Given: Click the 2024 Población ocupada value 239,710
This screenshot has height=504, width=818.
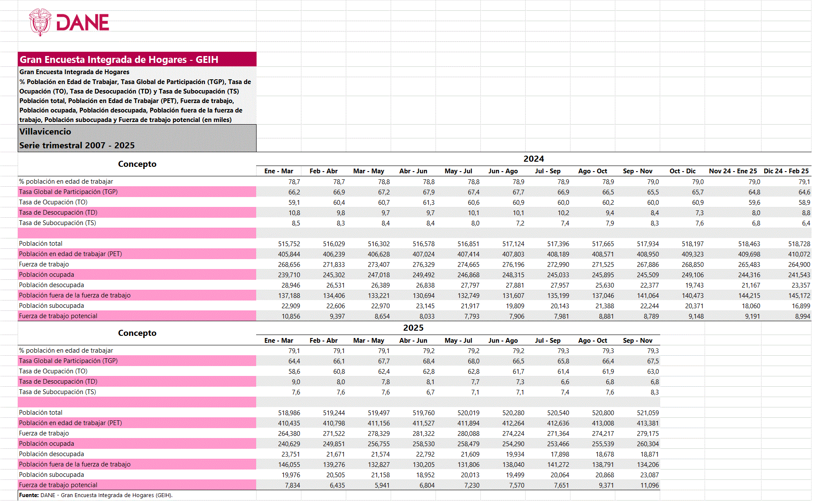Looking at the screenshot, I should tap(289, 275).
